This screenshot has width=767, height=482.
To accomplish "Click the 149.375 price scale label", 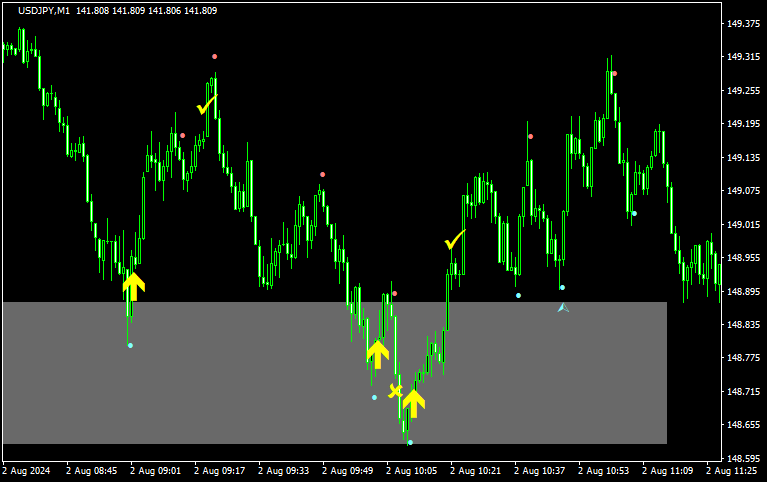I will pos(743,25).
